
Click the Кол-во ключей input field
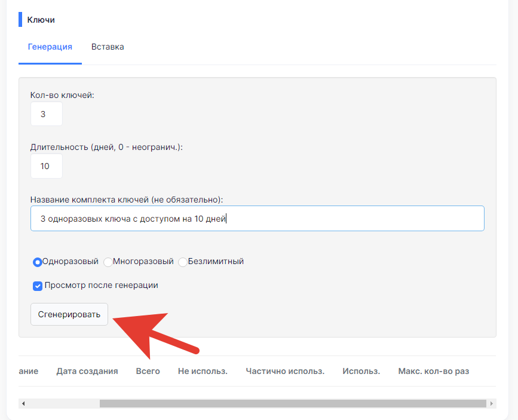[47, 114]
